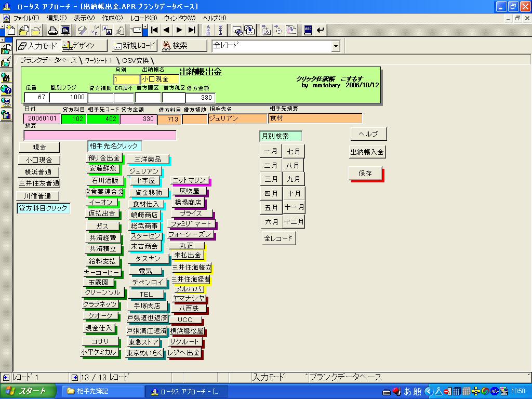Click the 月別 field showing 1

click(127, 79)
